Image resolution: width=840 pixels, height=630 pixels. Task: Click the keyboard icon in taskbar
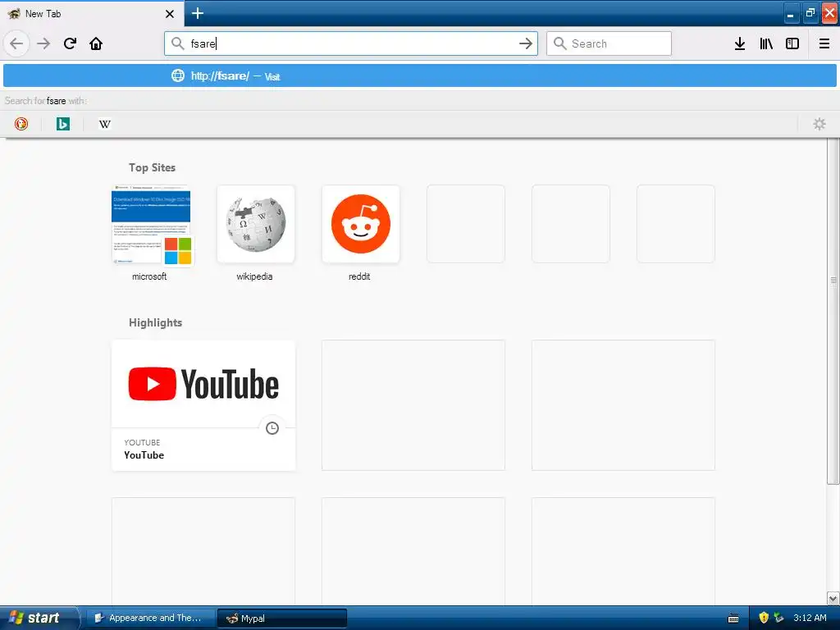coord(734,619)
